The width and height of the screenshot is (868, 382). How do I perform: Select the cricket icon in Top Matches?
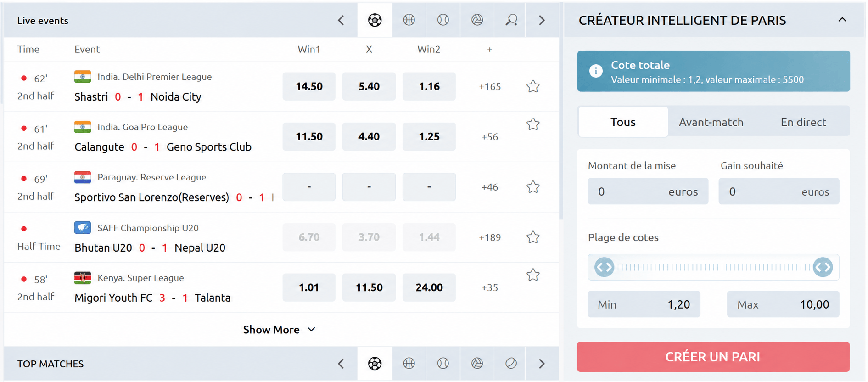point(511,364)
